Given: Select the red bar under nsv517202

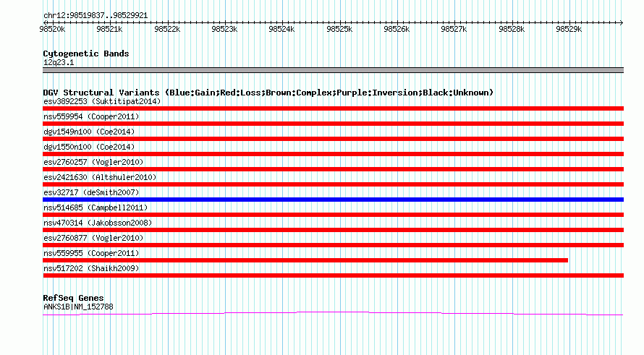Looking at the screenshot, I should tap(333, 275).
